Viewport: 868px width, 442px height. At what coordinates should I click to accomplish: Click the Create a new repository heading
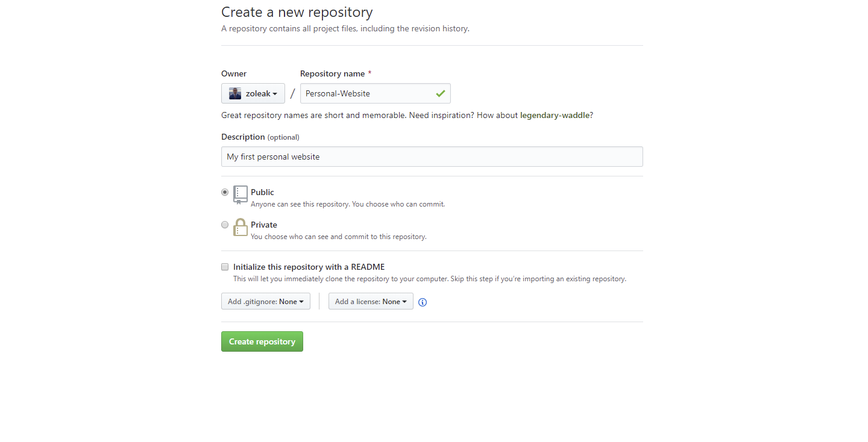click(297, 12)
